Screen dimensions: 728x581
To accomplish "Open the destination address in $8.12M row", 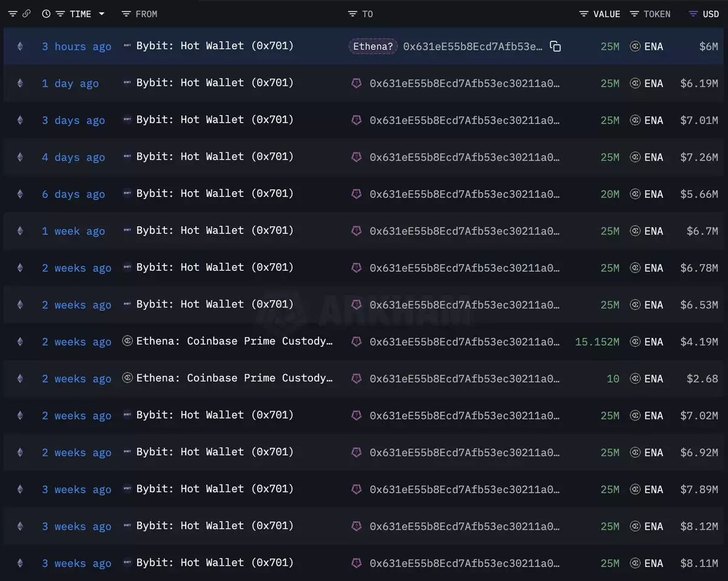I will tap(464, 526).
